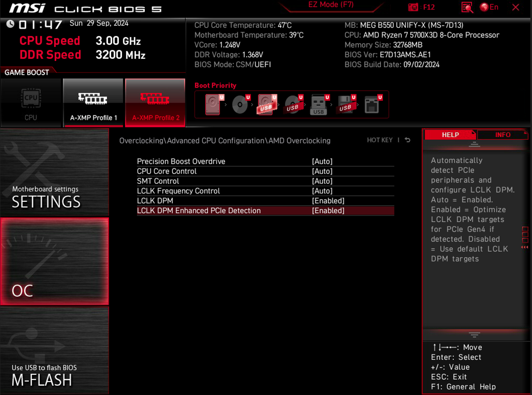Open the HOT KEY menu
532x395 pixels.
(x=380, y=140)
